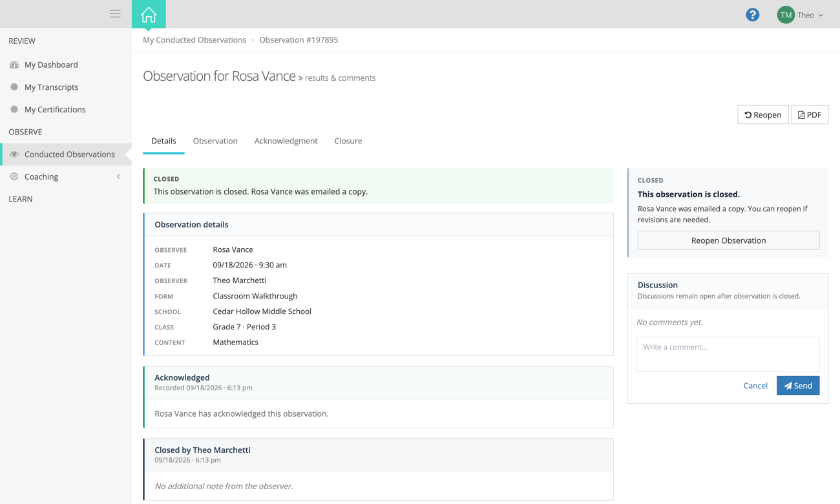The width and height of the screenshot is (840, 504).
Task: Switch to the Observation tab
Action: tap(215, 141)
